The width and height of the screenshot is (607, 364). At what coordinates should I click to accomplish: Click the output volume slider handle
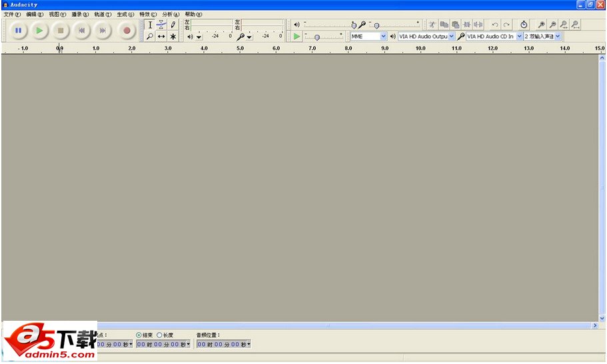click(353, 25)
